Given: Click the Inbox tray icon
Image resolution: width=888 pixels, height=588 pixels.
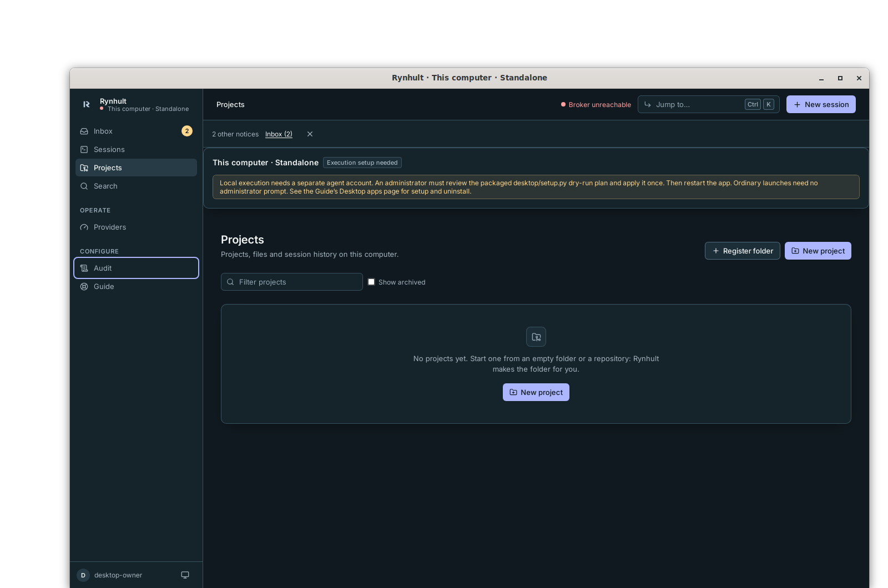Looking at the screenshot, I should pos(84,131).
